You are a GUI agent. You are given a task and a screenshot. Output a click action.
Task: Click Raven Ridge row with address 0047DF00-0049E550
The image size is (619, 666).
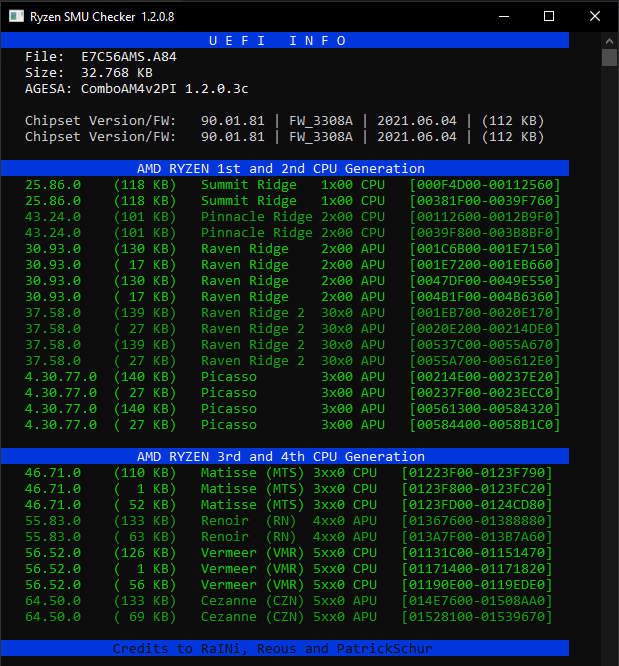point(292,281)
